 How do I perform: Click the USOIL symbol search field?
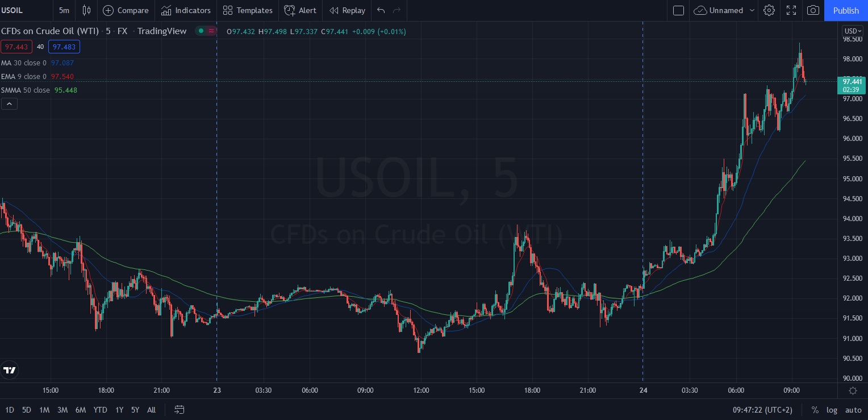pyautogui.click(x=23, y=10)
